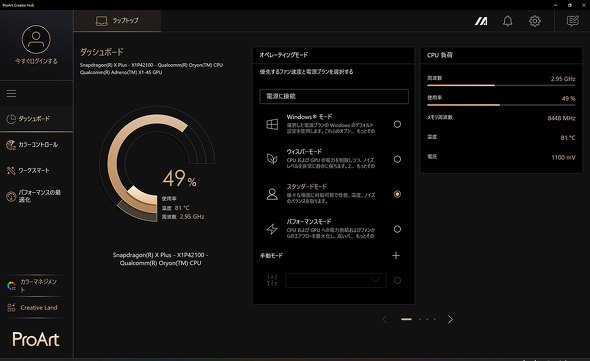Click the Standard mode person icon

[x=272, y=194]
